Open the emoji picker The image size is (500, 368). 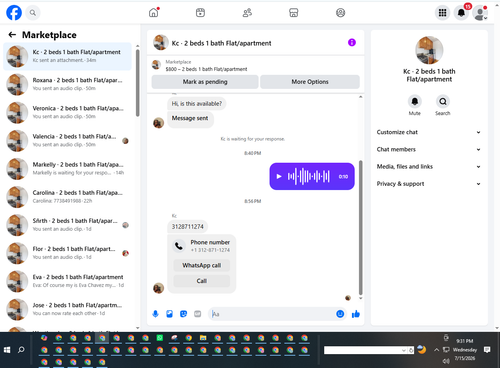coord(340,314)
